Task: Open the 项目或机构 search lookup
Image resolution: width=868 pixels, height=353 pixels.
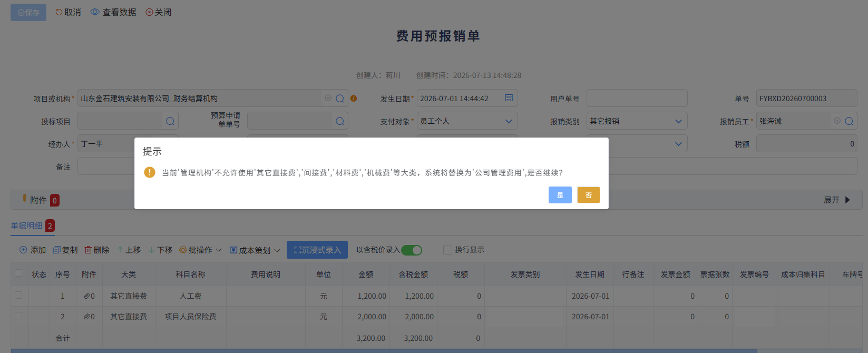Action: [340, 99]
